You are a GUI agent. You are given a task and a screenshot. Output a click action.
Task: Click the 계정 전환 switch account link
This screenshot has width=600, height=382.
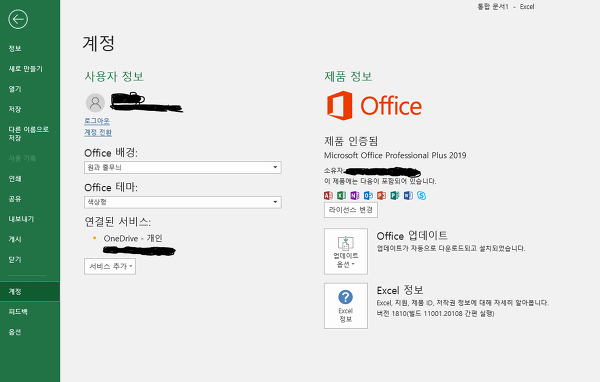tap(98, 132)
